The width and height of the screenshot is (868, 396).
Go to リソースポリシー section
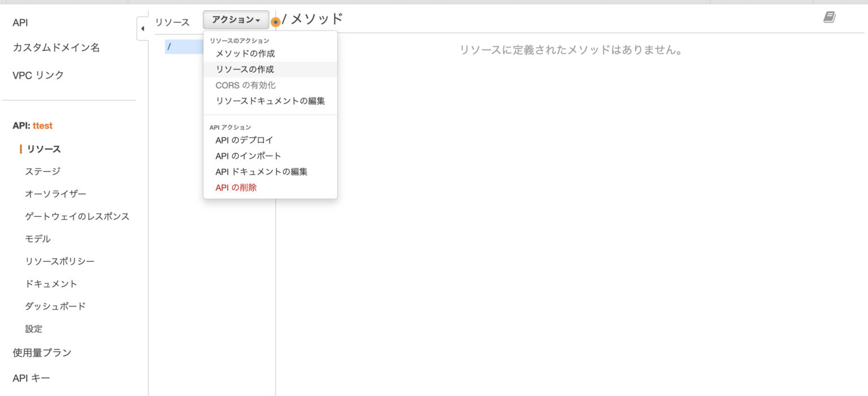(60, 261)
